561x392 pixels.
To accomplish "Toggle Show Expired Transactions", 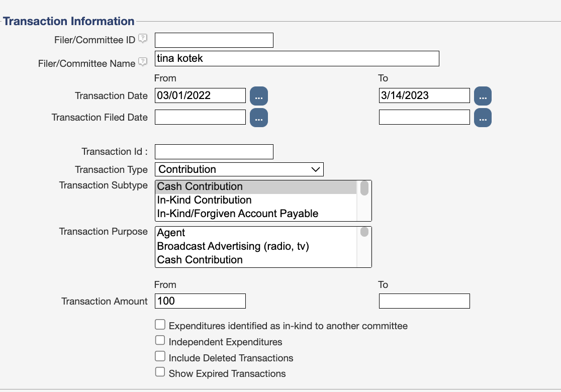I will 160,372.
